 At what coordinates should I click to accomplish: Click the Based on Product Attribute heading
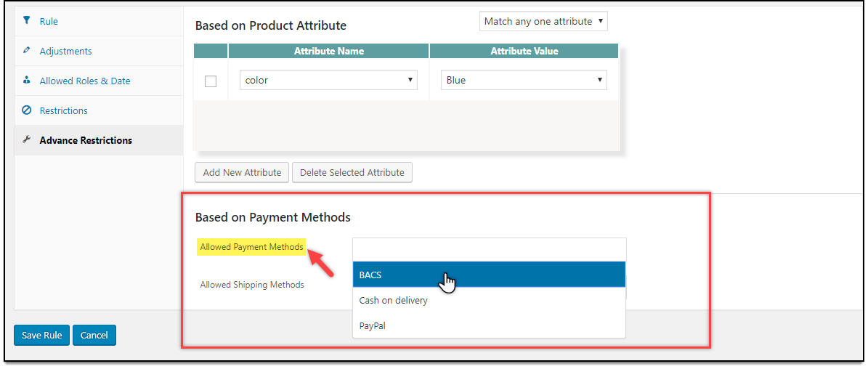pyautogui.click(x=271, y=25)
